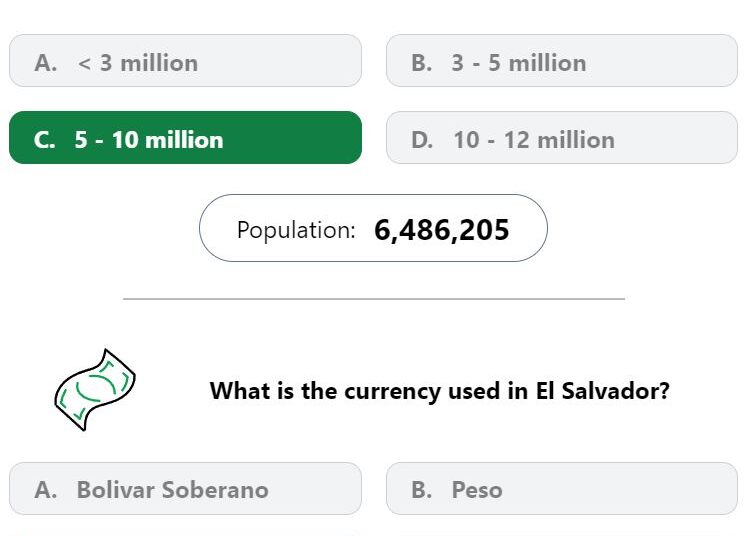744x536 pixels.
Task: Click the letter A. beside Bolivar Soberano
Action: coord(46,490)
